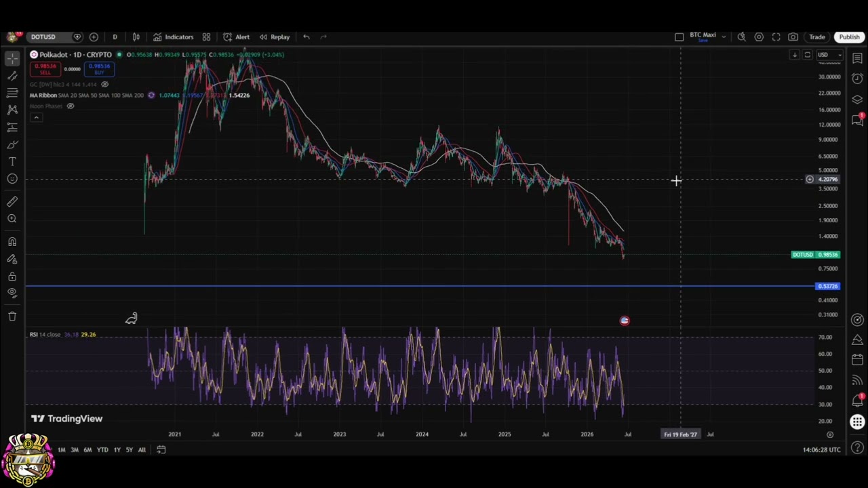Open the D timeframe interval selector
The height and width of the screenshot is (488, 868).
tap(115, 37)
